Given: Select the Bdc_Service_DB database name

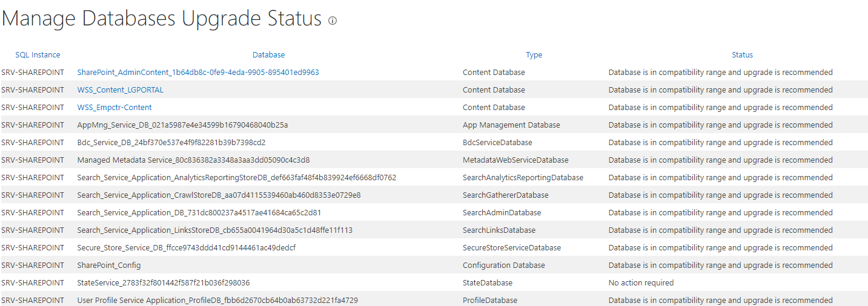Looking at the screenshot, I should click(x=171, y=143).
